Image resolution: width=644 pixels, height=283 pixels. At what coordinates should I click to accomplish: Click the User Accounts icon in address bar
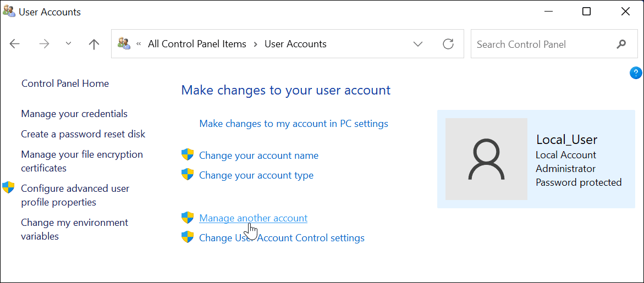[x=124, y=43]
